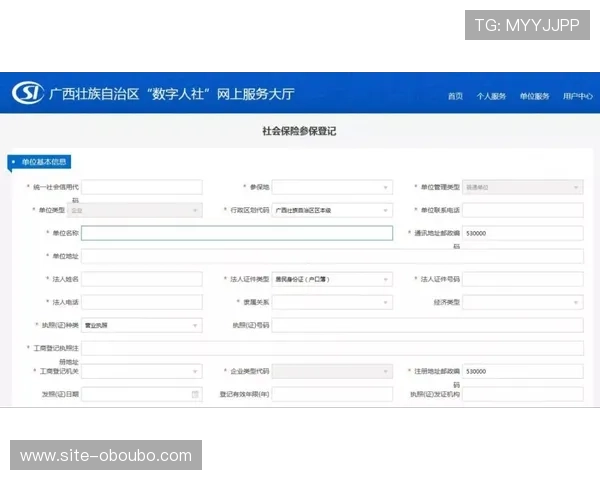
Task: Click the 广西壮族自治区 "数字人社" 网上服务大厅 site title
Action: [172, 94]
